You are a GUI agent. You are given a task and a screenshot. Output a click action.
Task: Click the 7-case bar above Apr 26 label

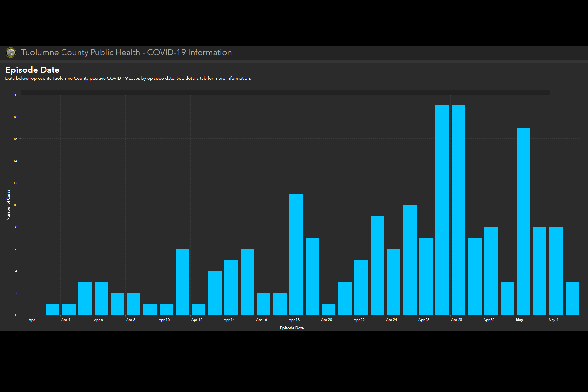coord(426,276)
